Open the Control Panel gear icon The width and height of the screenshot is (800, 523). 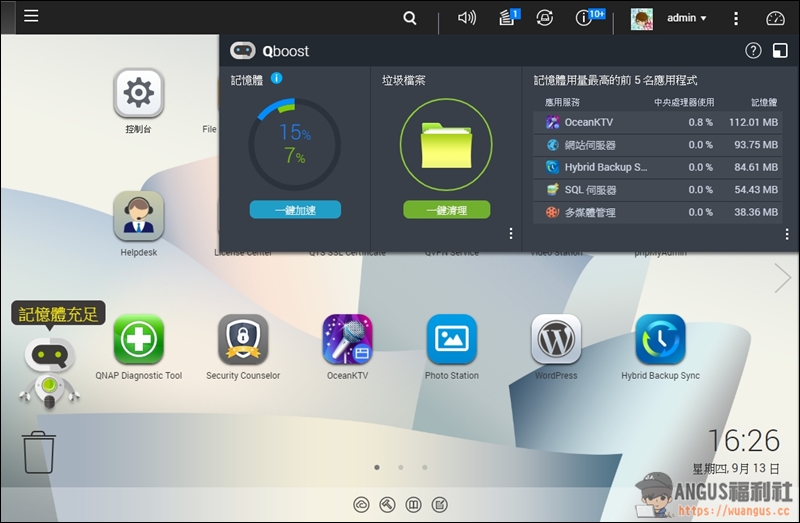[139, 94]
